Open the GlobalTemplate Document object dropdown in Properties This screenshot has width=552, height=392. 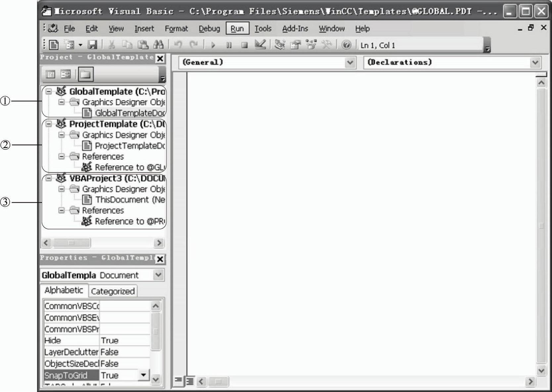159,275
